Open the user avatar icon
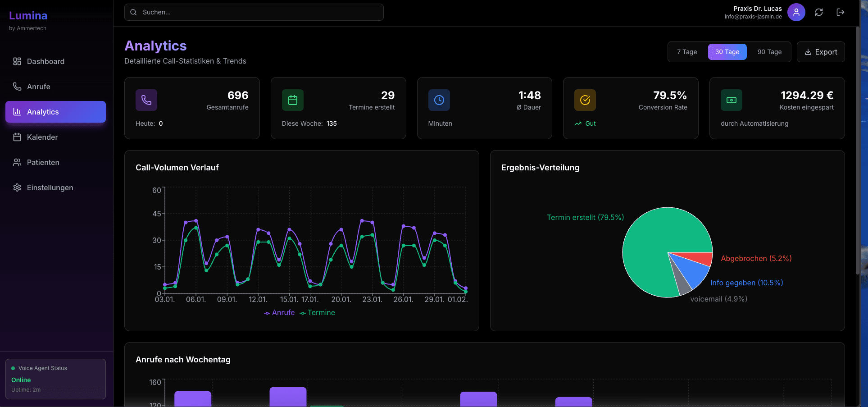The width and height of the screenshot is (868, 407). pos(796,12)
